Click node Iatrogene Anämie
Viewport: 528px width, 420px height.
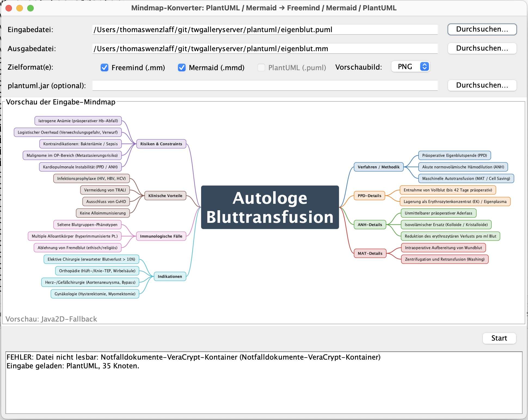pyautogui.click(x=78, y=121)
